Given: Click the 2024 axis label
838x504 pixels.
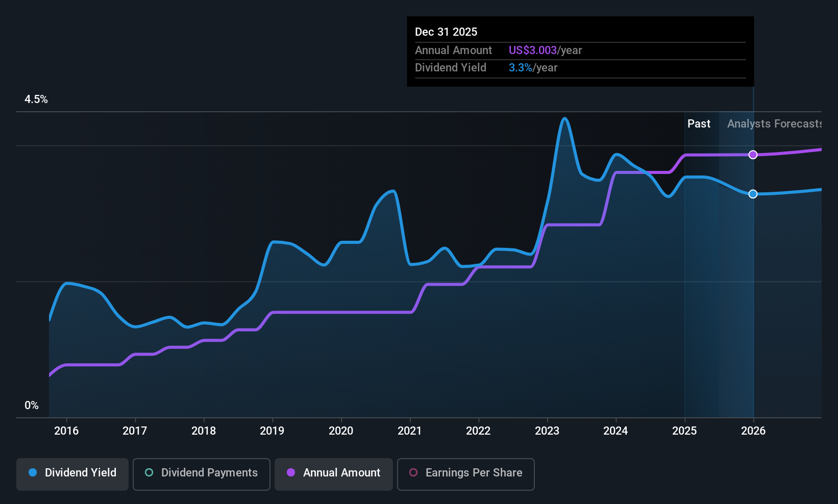Looking at the screenshot, I should point(615,431).
